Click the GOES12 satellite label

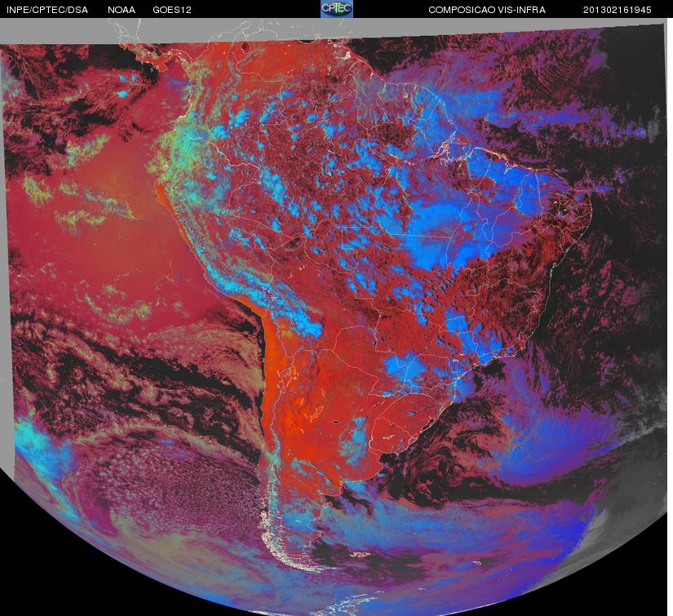pos(171,10)
